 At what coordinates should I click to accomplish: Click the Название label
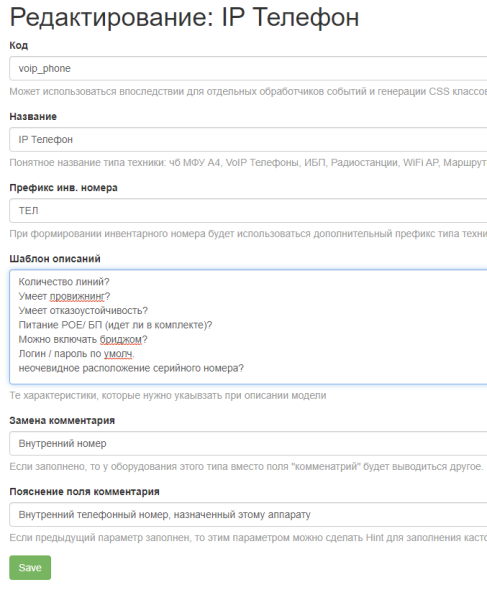[33, 116]
